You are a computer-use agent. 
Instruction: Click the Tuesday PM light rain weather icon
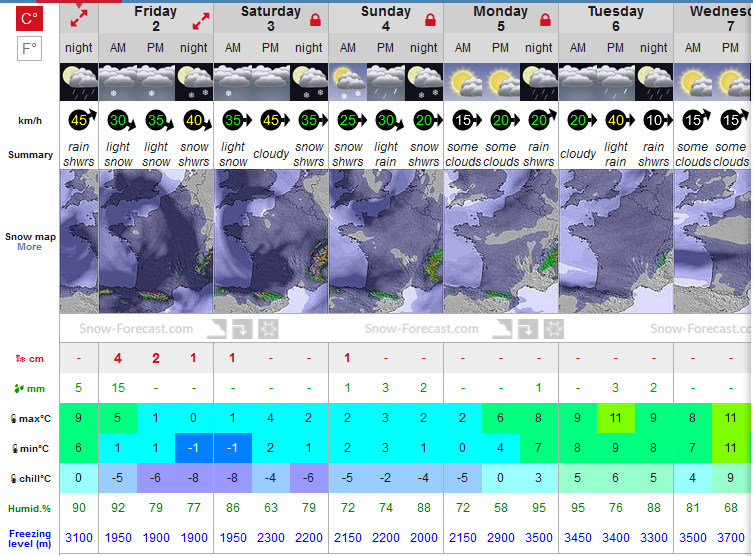tap(616, 82)
